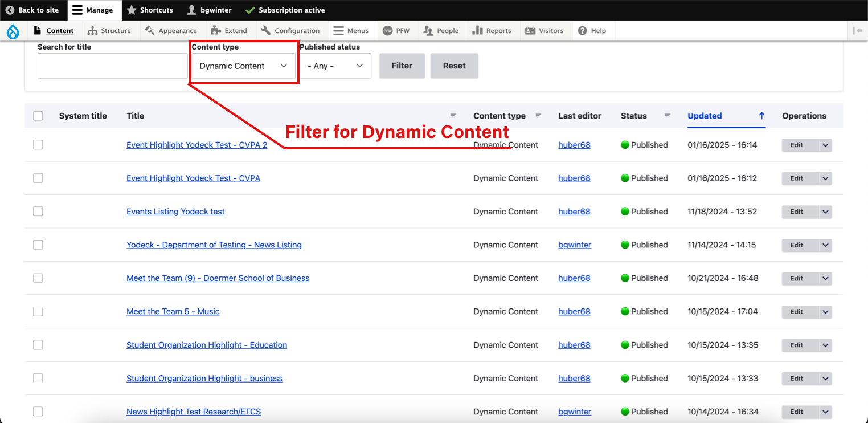Sort by the Title column header text

coord(136,116)
